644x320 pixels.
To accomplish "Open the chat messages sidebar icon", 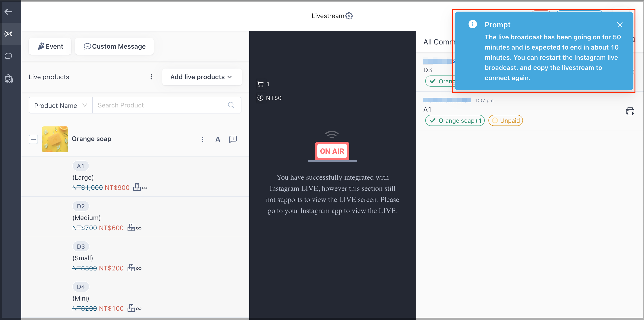I will (x=9, y=56).
